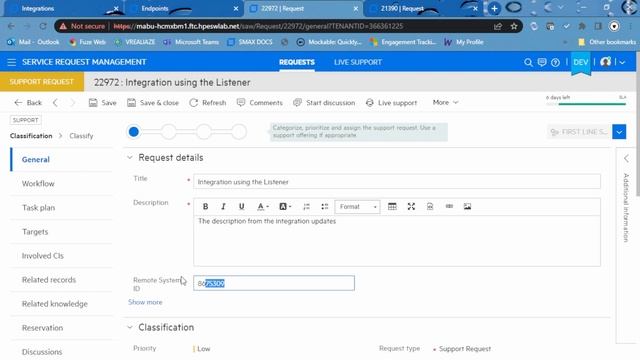Open the hamburger main menu
640x360 pixels.
(11, 62)
